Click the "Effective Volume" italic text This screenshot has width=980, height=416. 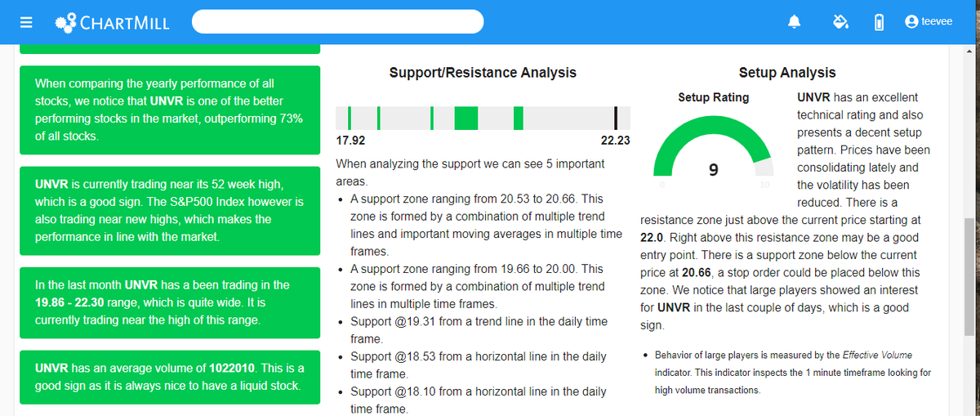tap(878, 356)
